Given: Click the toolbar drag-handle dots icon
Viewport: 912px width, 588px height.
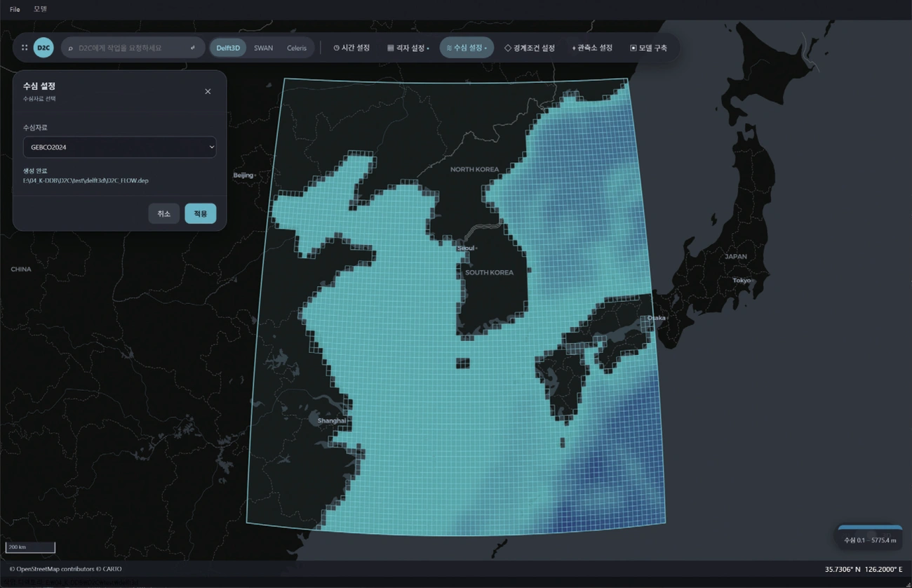Looking at the screenshot, I should (25, 48).
